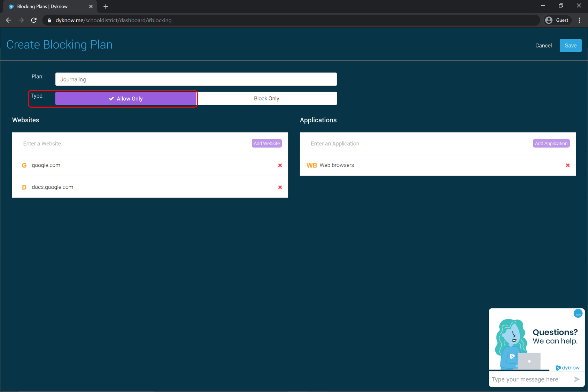Send the chat message arrow icon
Viewport: 588px width, 392px height.
coord(577,379)
